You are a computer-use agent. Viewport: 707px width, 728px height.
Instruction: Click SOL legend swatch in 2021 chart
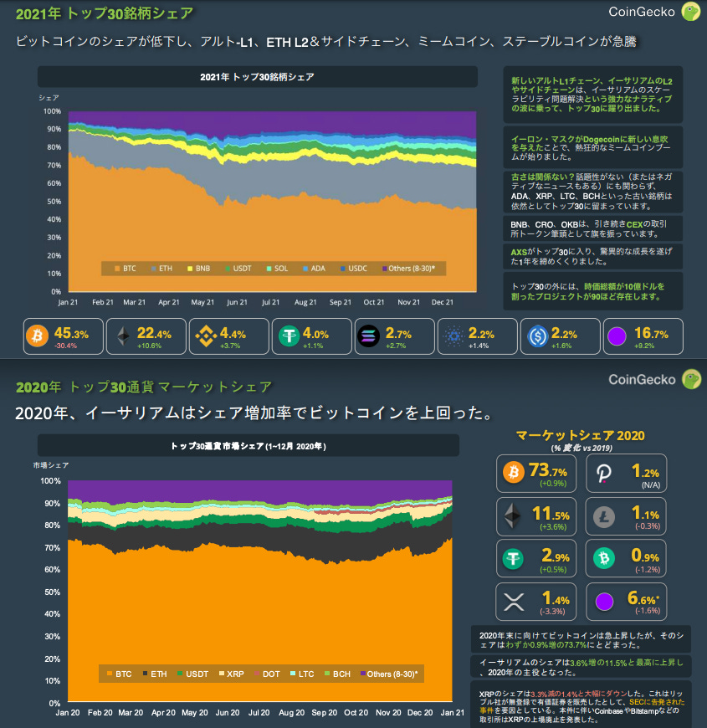coord(269,269)
